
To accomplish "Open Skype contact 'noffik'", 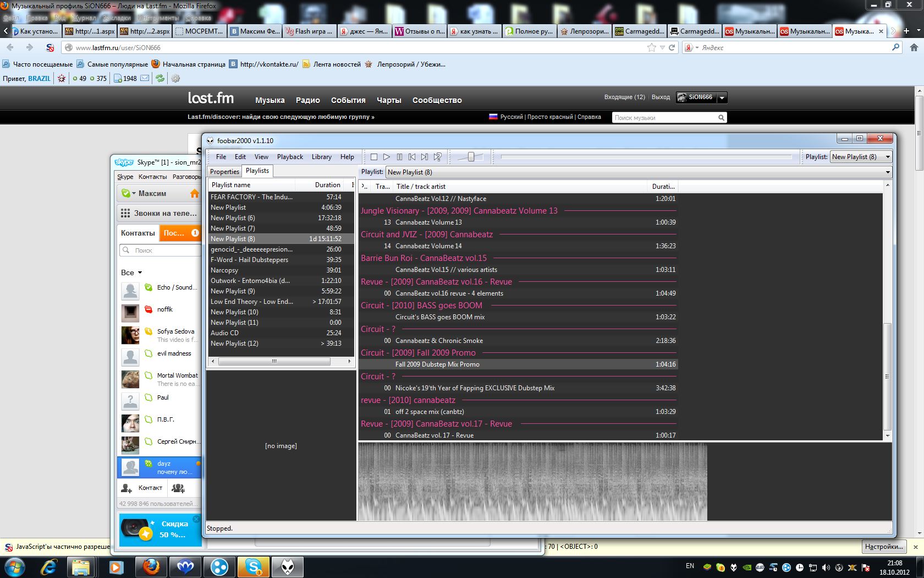I will click(x=159, y=313).
